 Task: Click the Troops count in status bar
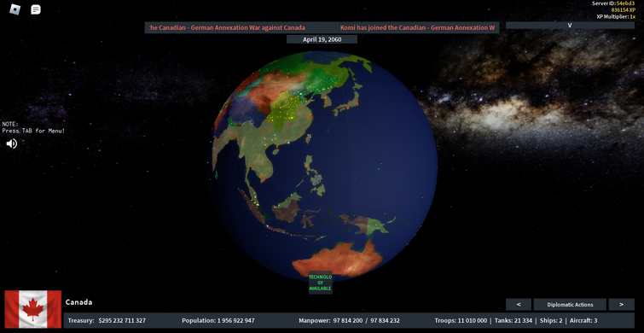coord(461,321)
